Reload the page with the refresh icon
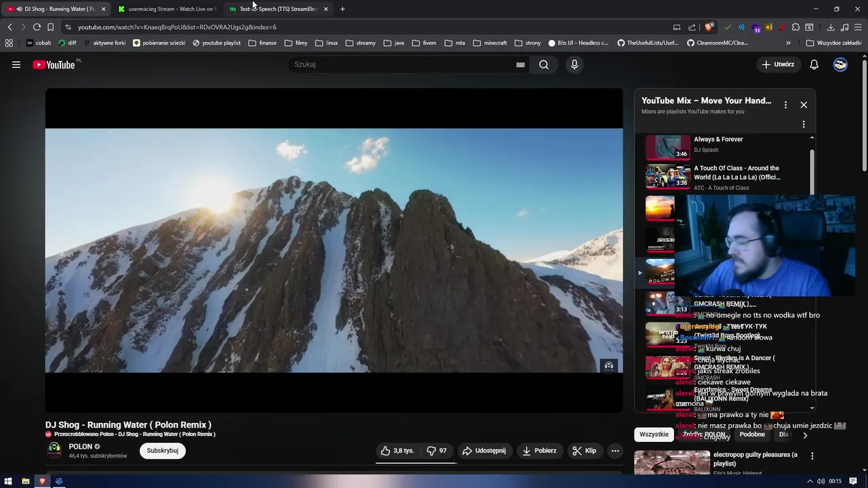The image size is (868, 488). click(37, 27)
